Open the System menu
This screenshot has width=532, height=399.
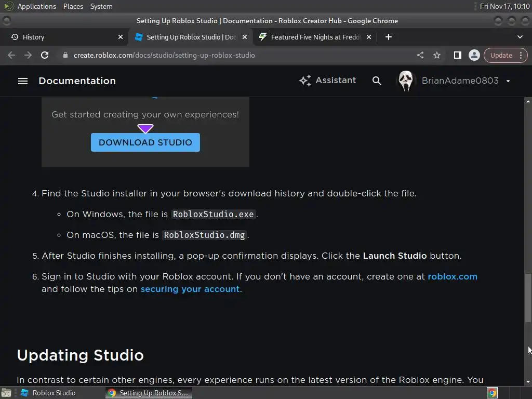pyautogui.click(x=101, y=6)
